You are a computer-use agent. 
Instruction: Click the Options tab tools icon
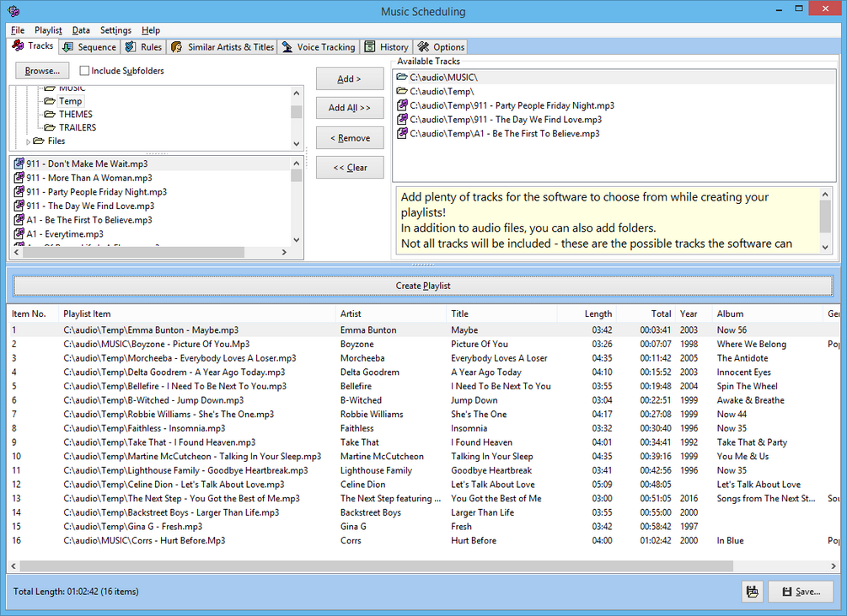coord(423,47)
